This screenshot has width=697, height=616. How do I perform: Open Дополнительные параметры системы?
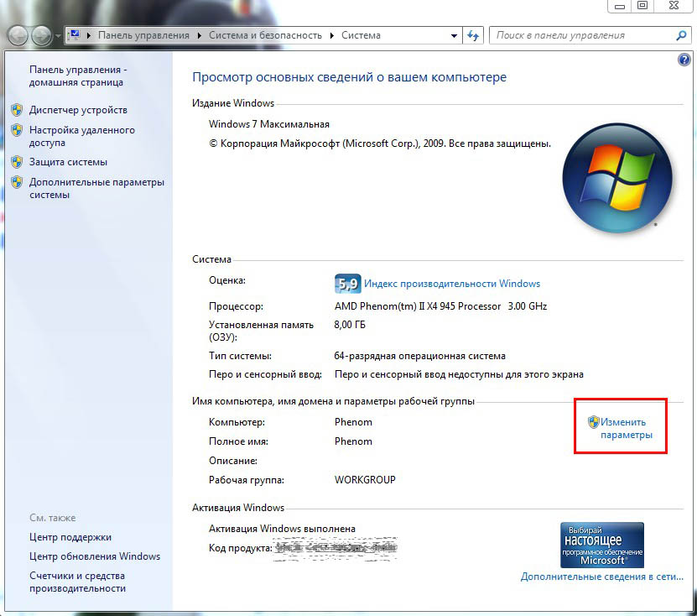point(96,189)
